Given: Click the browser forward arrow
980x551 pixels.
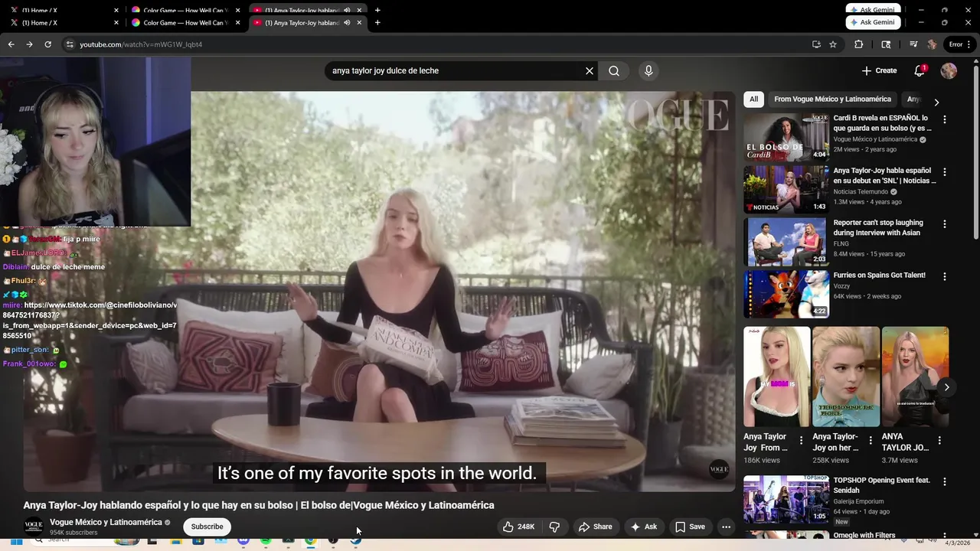Looking at the screenshot, I should point(29,44).
